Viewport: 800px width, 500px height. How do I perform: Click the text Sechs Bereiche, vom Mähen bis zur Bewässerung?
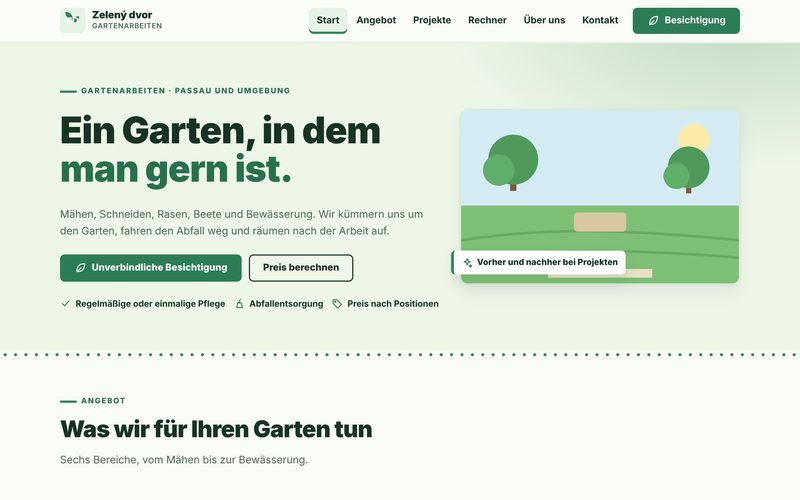click(x=184, y=460)
